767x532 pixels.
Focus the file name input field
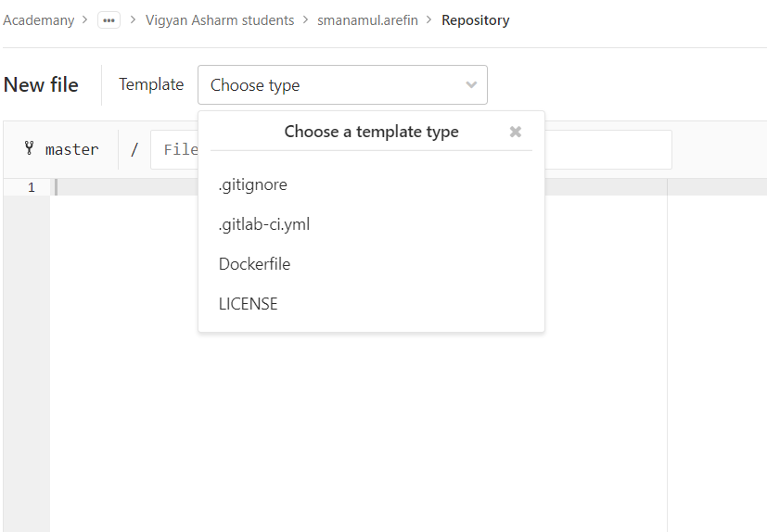click(x=603, y=149)
